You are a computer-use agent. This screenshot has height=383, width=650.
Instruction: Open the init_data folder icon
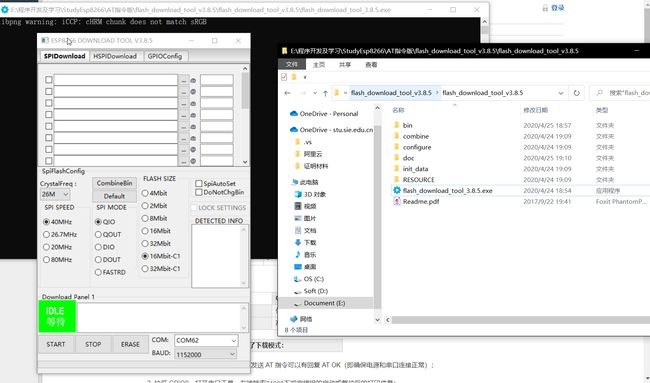396,169
